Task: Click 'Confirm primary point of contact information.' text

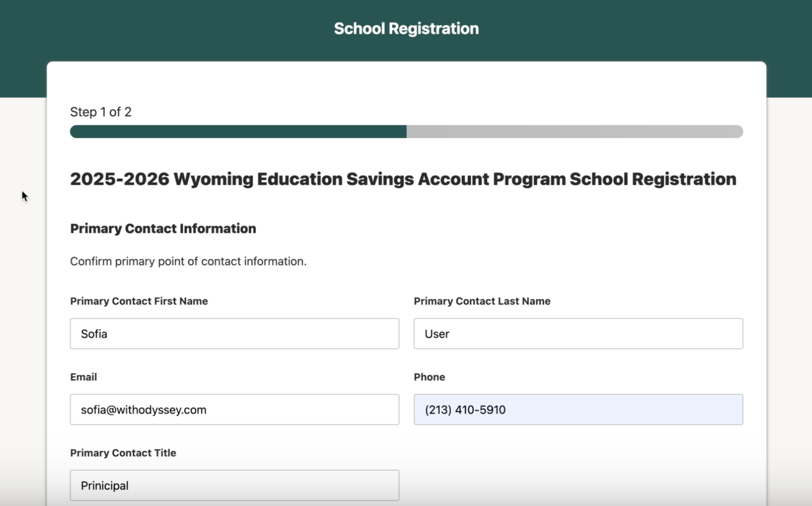Action: 188,261
